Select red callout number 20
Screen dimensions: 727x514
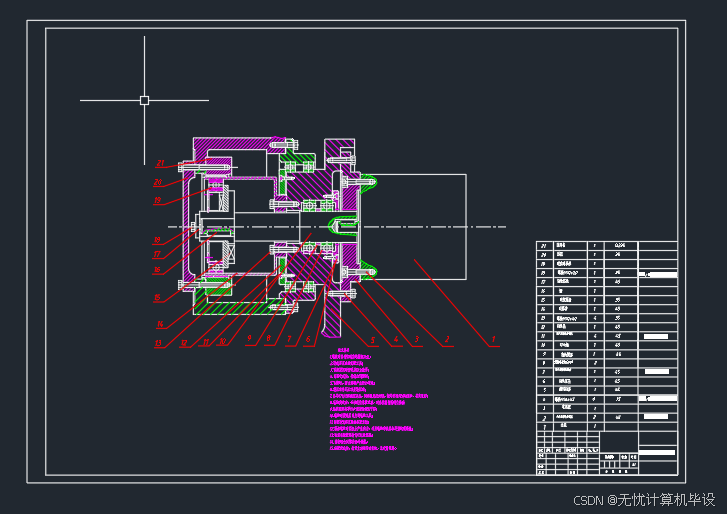pyautogui.click(x=158, y=182)
